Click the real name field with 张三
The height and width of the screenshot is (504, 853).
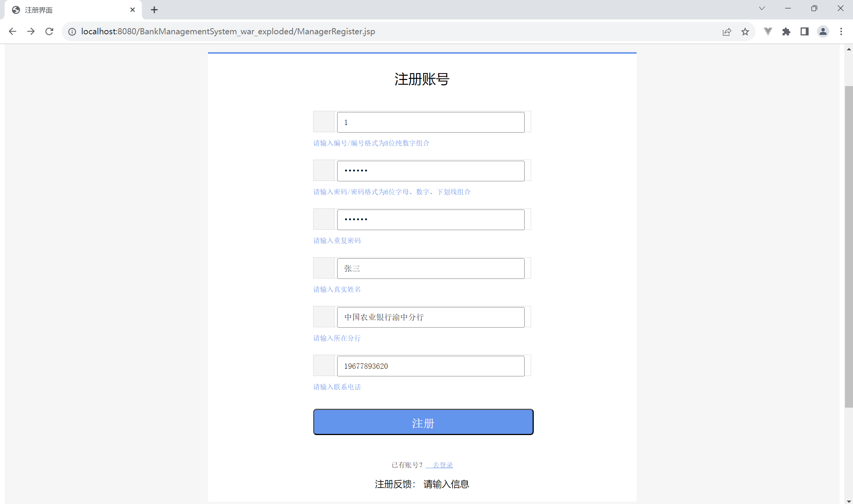pyautogui.click(x=431, y=269)
